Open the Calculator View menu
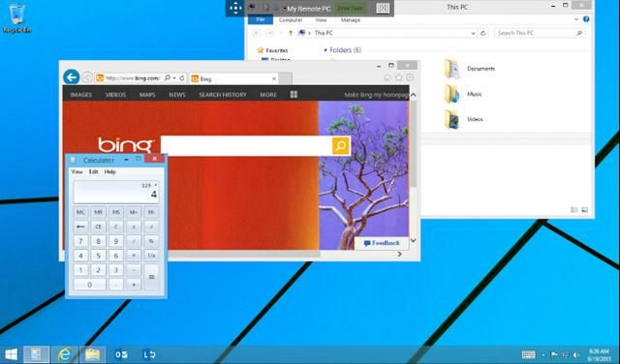Image resolution: width=620 pixels, height=364 pixels. click(77, 171)
